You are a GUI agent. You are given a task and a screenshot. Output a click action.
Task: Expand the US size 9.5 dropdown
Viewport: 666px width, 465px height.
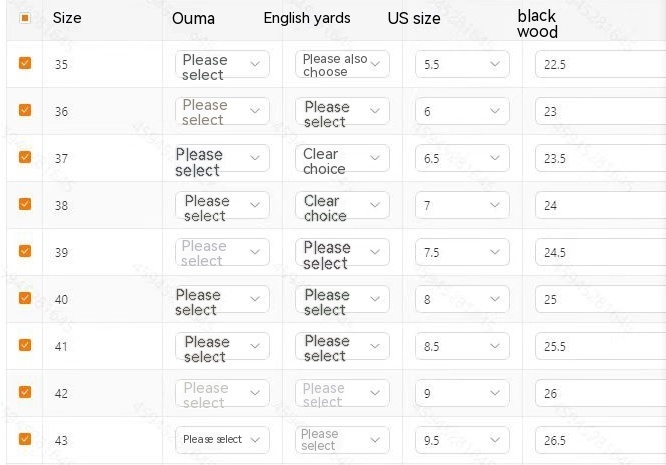point(462,440)
